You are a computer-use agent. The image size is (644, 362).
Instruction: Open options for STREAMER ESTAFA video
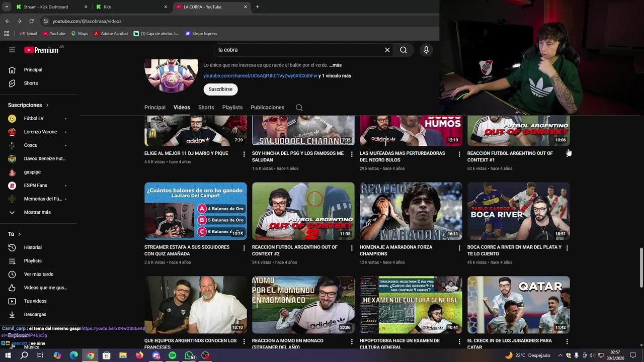[244, 248]
